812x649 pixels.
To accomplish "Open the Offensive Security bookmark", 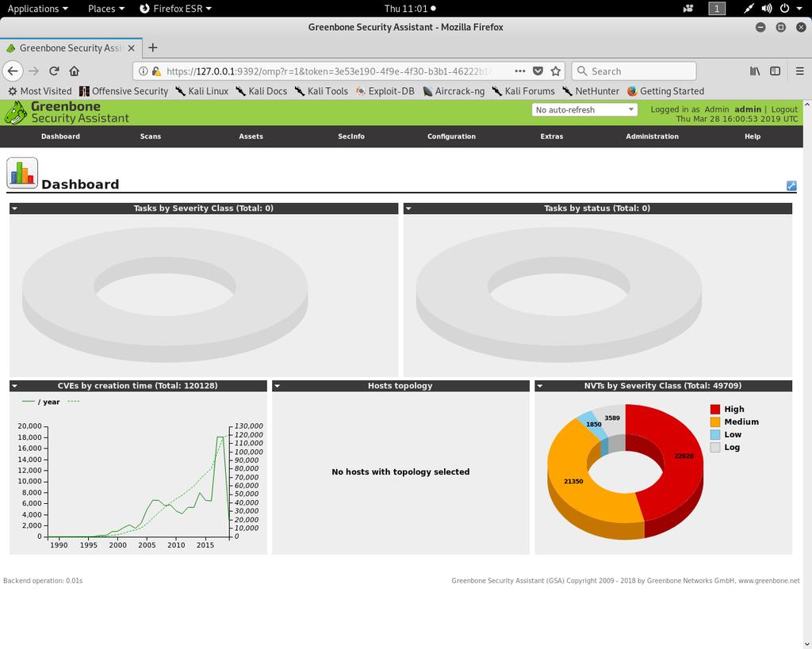I will coord(124,91).
